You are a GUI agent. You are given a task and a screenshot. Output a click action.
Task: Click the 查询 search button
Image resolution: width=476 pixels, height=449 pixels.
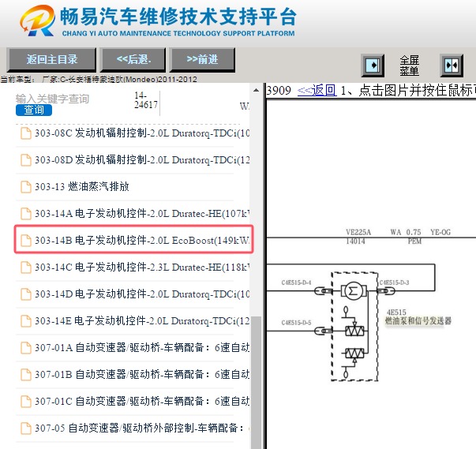pyautogui.click(x=34, y=110)
